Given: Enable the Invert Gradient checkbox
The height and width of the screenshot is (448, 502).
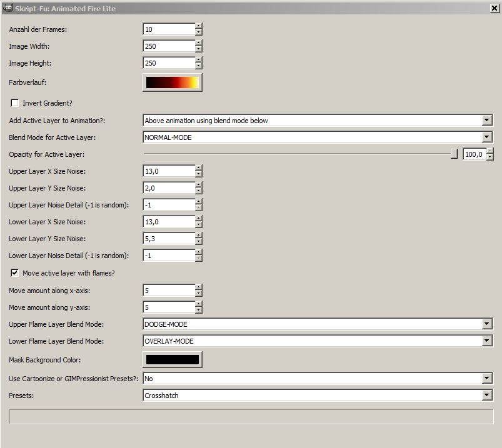Looking at the screenshot, I should click(x=15, y=103).
